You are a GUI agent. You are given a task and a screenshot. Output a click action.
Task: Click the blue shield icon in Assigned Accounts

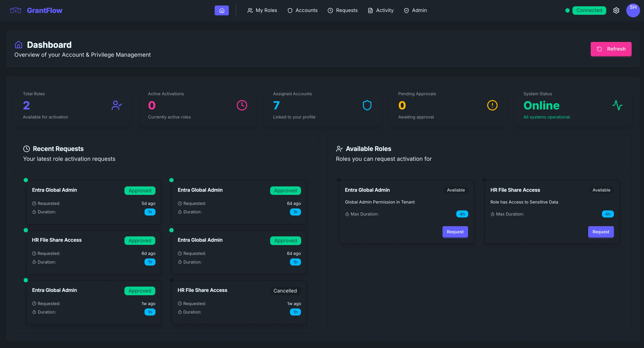367,105
